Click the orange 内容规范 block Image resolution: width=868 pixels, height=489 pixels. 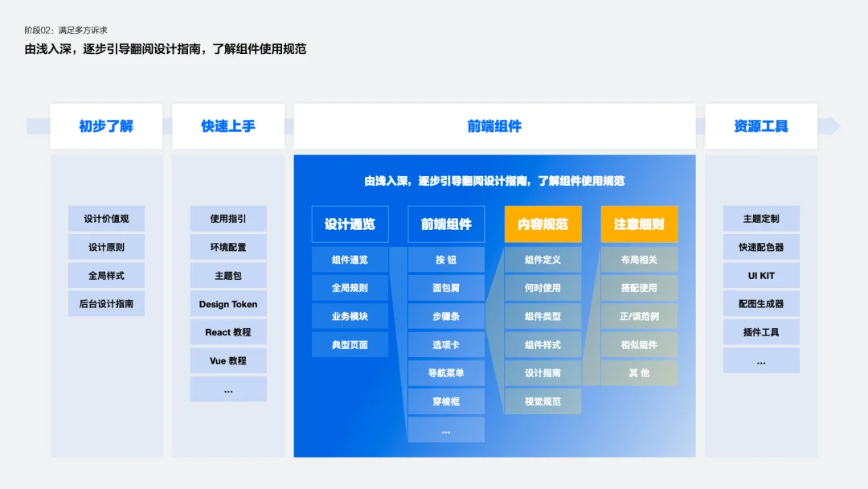click(542, 224)
